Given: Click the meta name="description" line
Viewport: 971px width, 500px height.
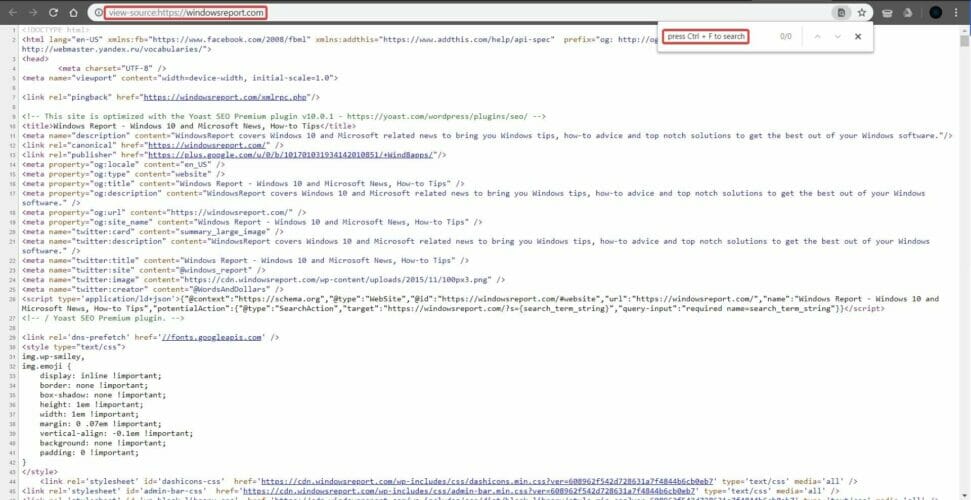Looking at the screenshot, I should [x=487, y=135].
